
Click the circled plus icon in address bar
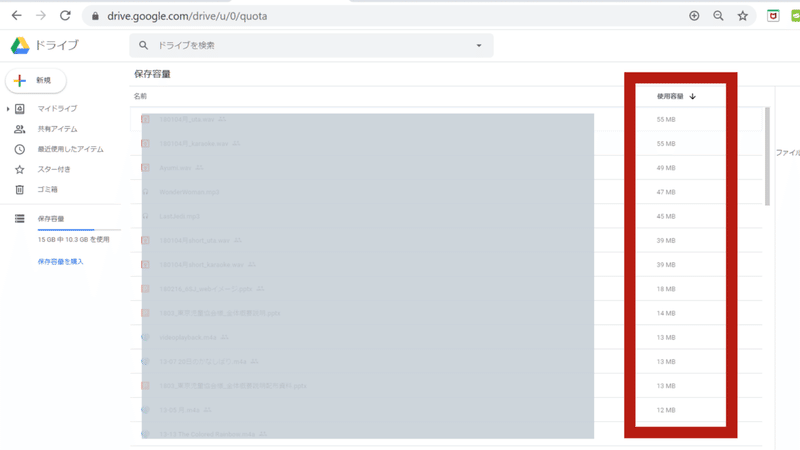click(694, 16)
